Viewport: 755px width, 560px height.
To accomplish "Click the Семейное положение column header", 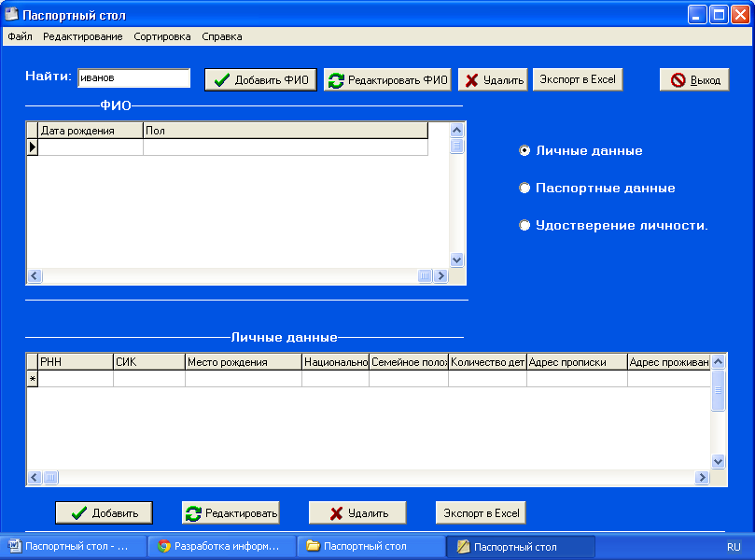I will coord(409,362).
